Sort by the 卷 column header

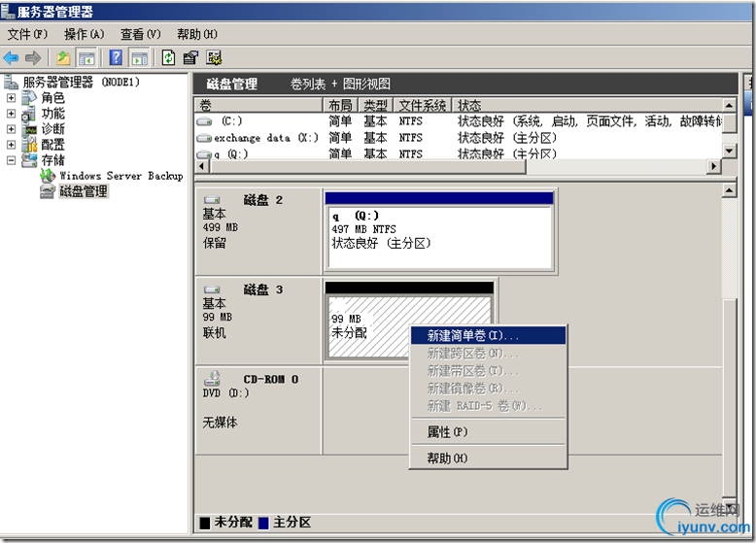[x=258, y=105]
